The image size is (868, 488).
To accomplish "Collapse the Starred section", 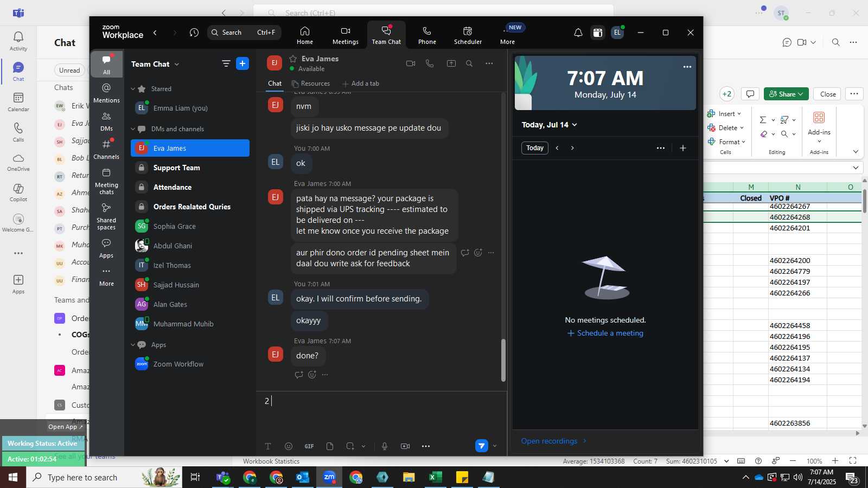I will coord(133,89).
